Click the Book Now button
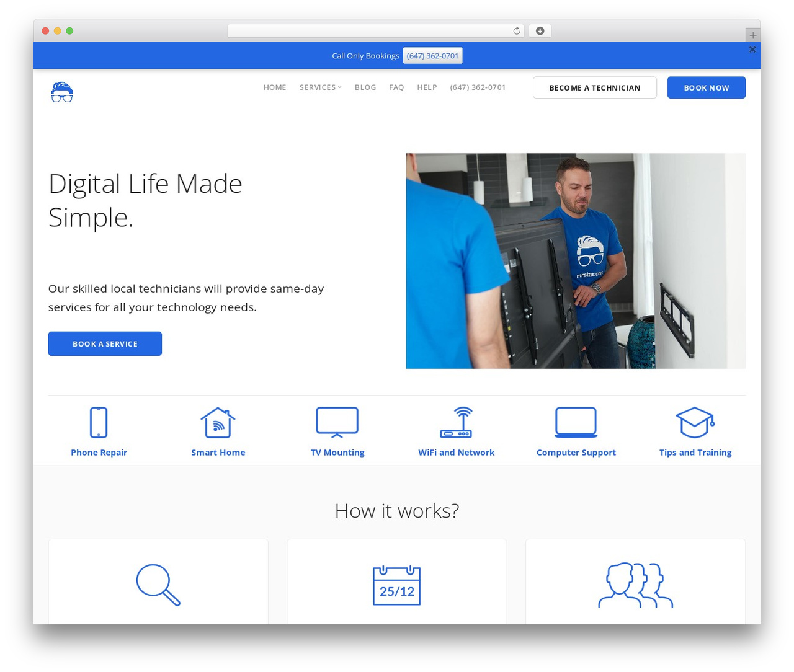 click(x=707, y=87)
